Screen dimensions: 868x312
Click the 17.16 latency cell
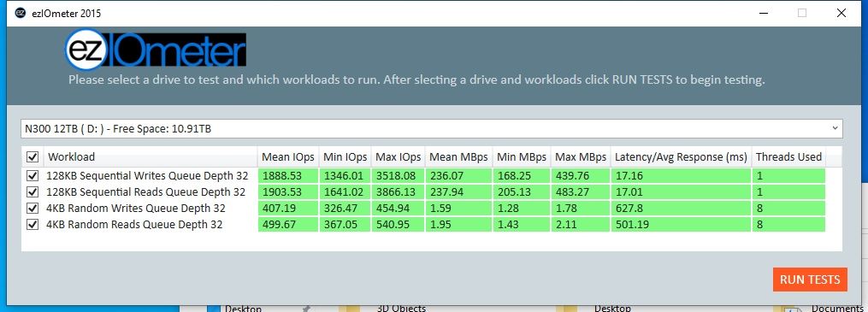(x=681, y=176)
